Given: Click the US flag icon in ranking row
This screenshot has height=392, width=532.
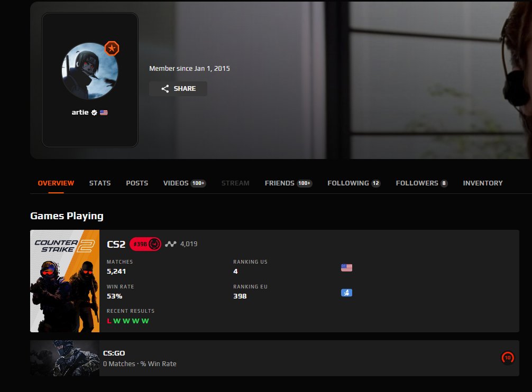Looking at the screenshot, I should 346,268.
